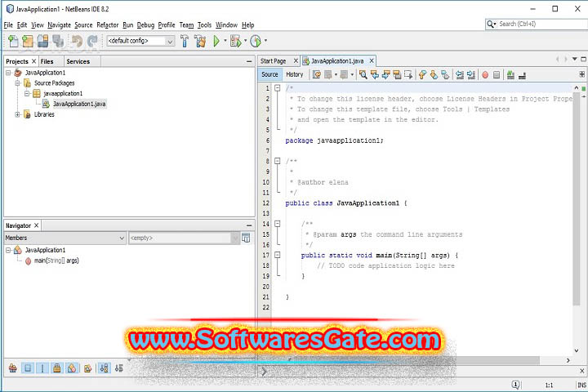Click the Previous Bookmark icon

pyautogui.click(x=422, y=74)
